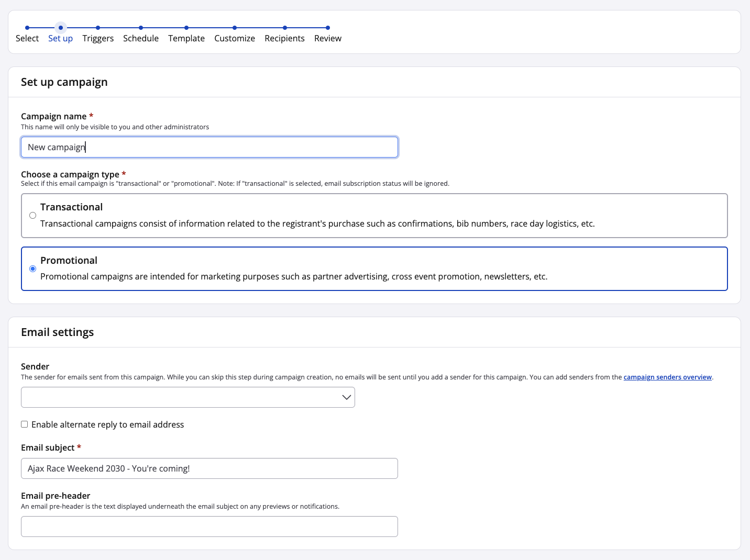Click the Promotional option heading
The width and height of the screenshot is (750, 560).
pos(69,261)
